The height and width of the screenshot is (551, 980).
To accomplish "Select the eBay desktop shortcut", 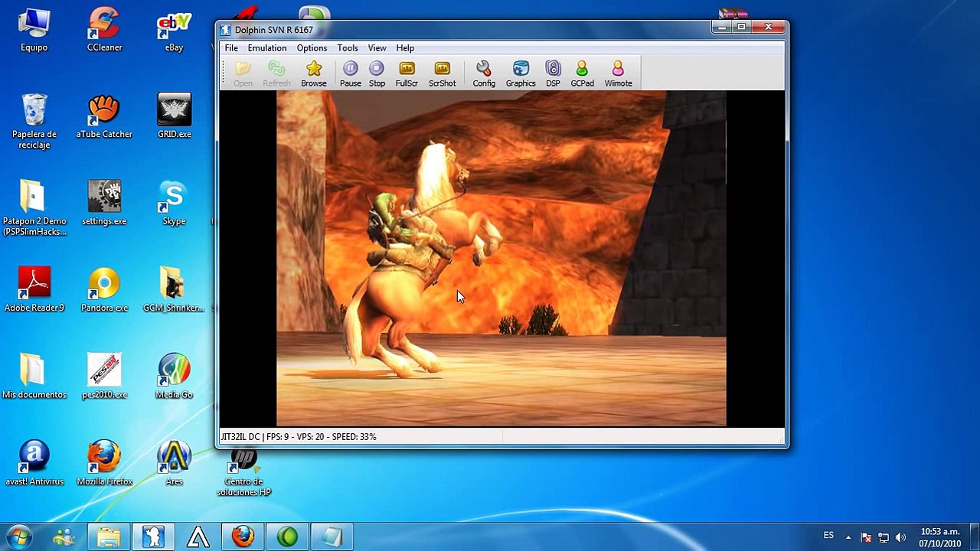I will pyautogui.click(x=174, y=31).
